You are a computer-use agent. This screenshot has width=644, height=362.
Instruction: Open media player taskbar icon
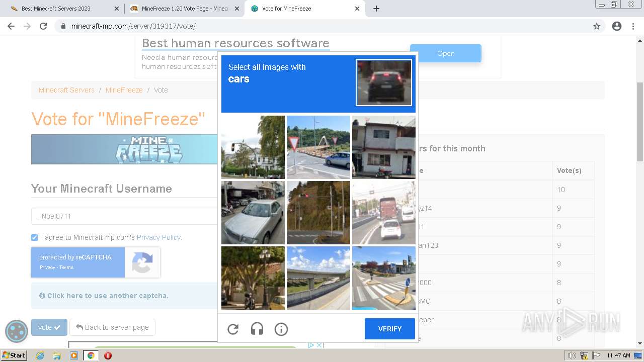coord(74,355)
